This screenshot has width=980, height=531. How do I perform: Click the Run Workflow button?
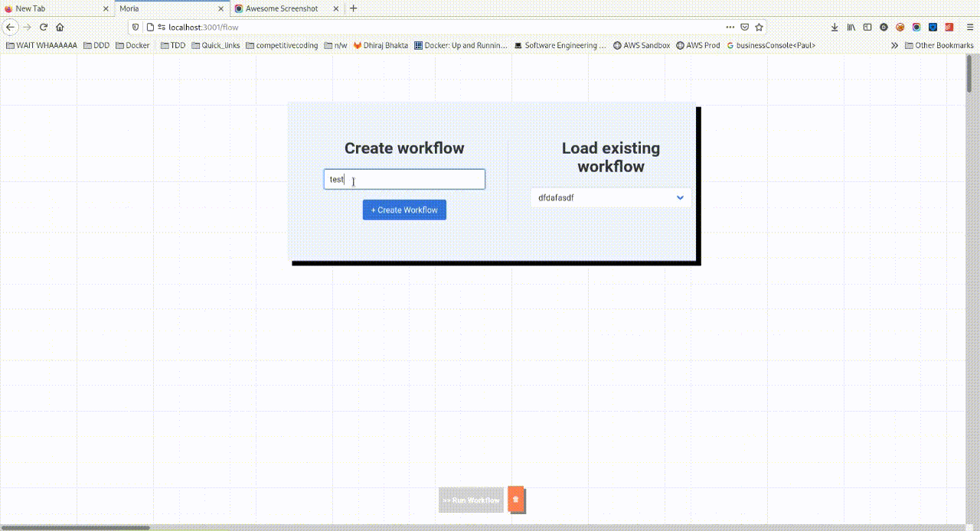click(x=471, y=500)
